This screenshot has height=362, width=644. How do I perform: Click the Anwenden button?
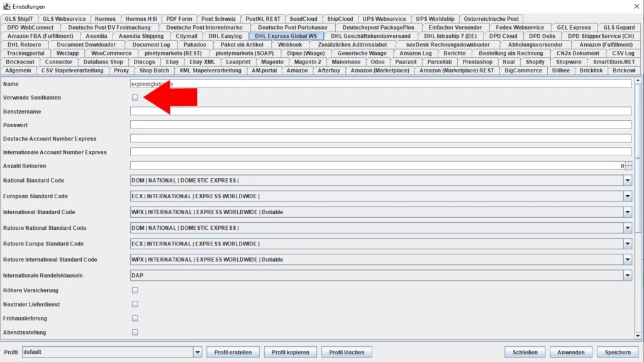(571, 352)
